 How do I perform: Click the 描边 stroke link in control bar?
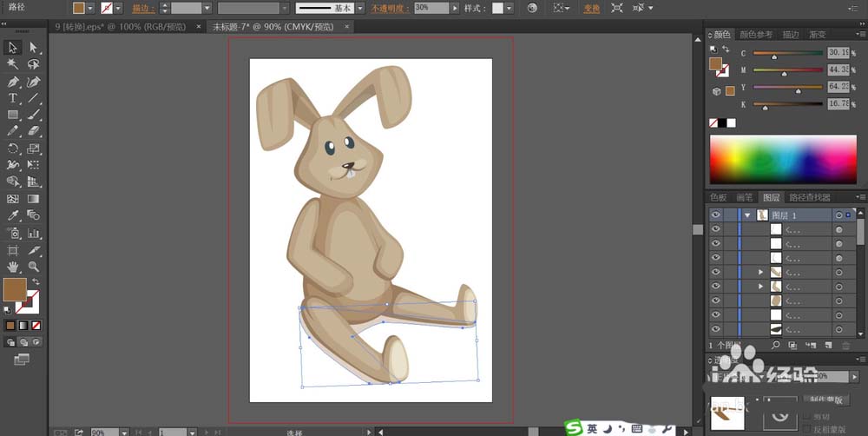coord(140,8)
